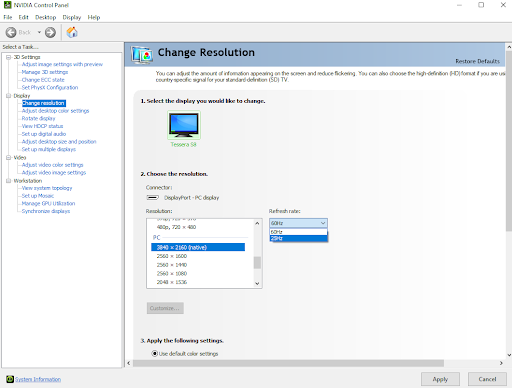Open Set PhysX Configuration
Image resolution: width=512 pixels, height=388 pixels.
point(50,87)
